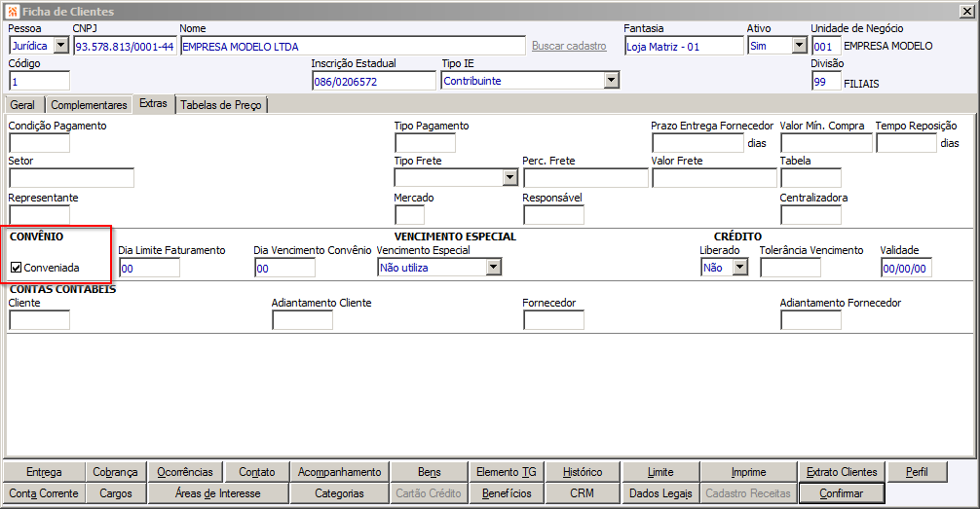This screenshot has width=980, height=509.
Task: Click the Acompanhamento button
Action: click(x=339, y=472)
